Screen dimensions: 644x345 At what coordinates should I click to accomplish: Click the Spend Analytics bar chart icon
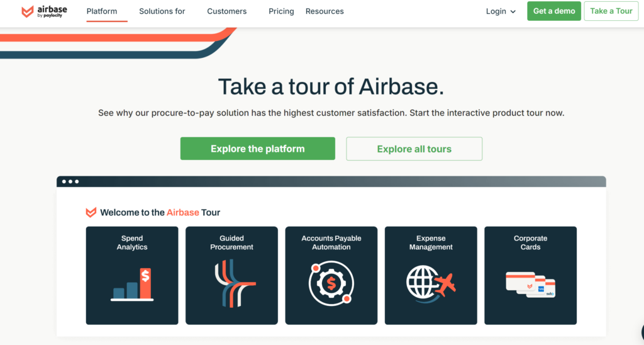coord(132,285)
